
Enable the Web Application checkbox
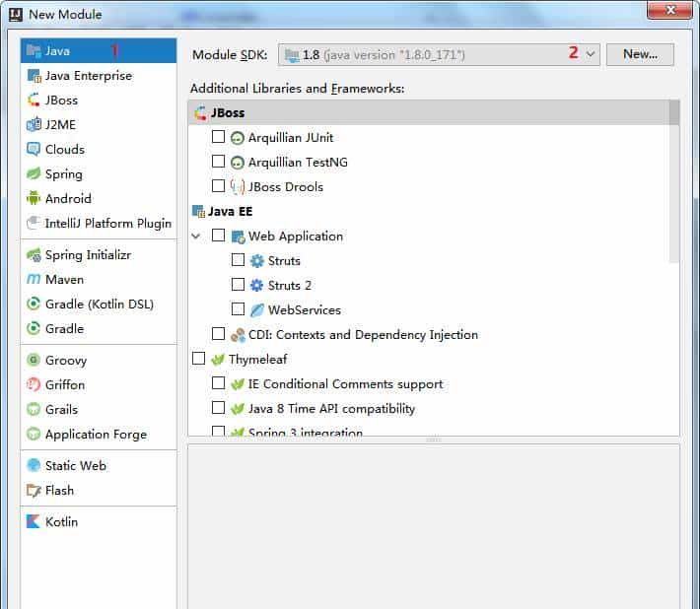(x=218, y=236)
